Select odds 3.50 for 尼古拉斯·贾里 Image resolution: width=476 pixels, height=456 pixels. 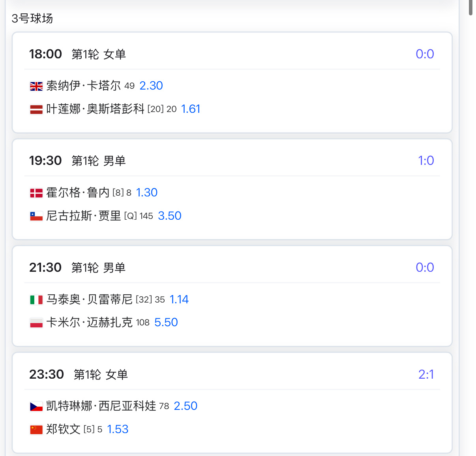[170, 216]
